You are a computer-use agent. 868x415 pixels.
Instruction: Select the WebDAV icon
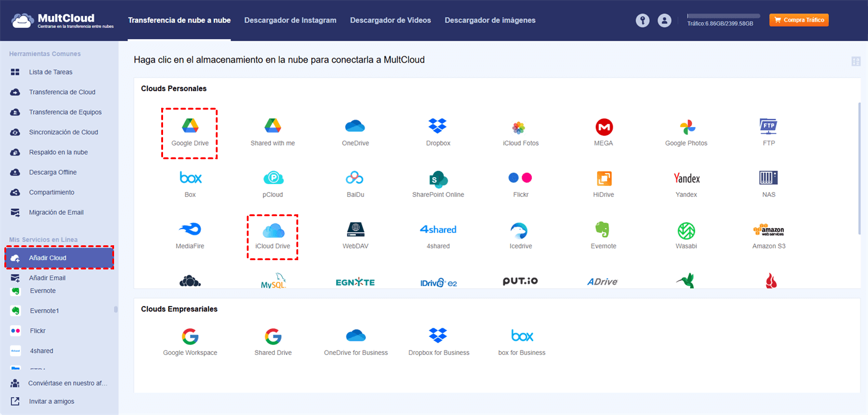pyautogui.click(x=356, y=229)
